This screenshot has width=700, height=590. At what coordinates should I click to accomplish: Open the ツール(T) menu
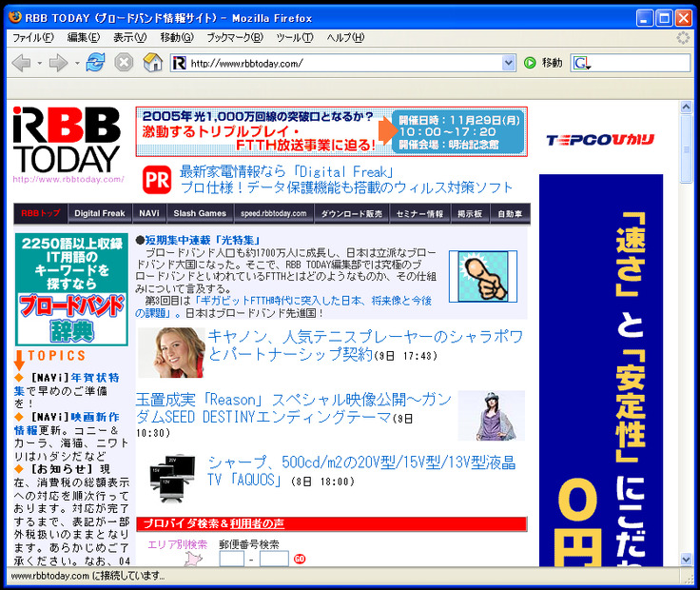[295, 37]
